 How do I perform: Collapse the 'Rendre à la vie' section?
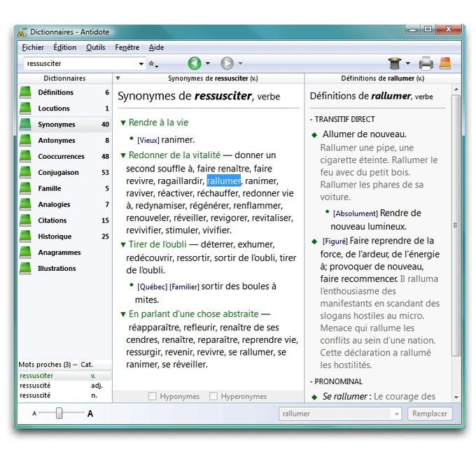point(123,123)
